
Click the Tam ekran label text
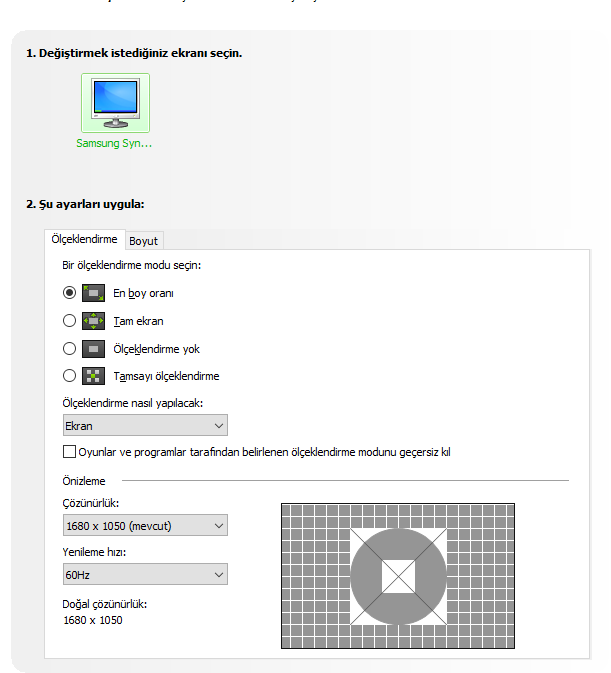tap(138, 321)
